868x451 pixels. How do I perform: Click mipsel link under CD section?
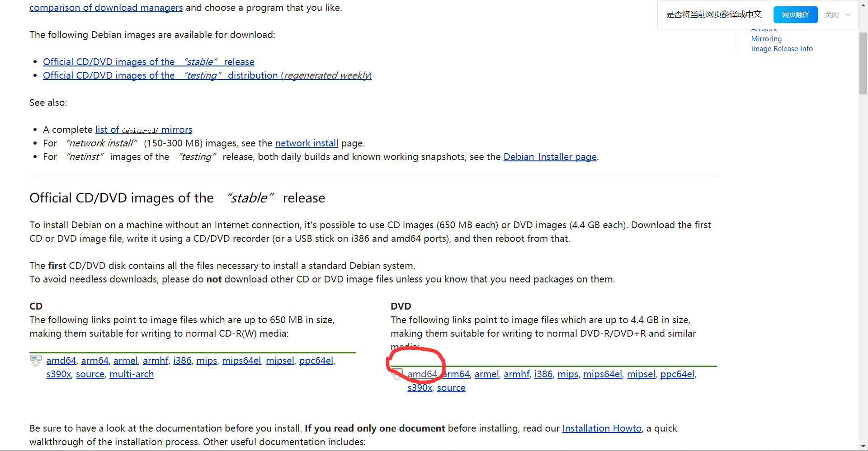pyautogui.click(x=280, y=361)
